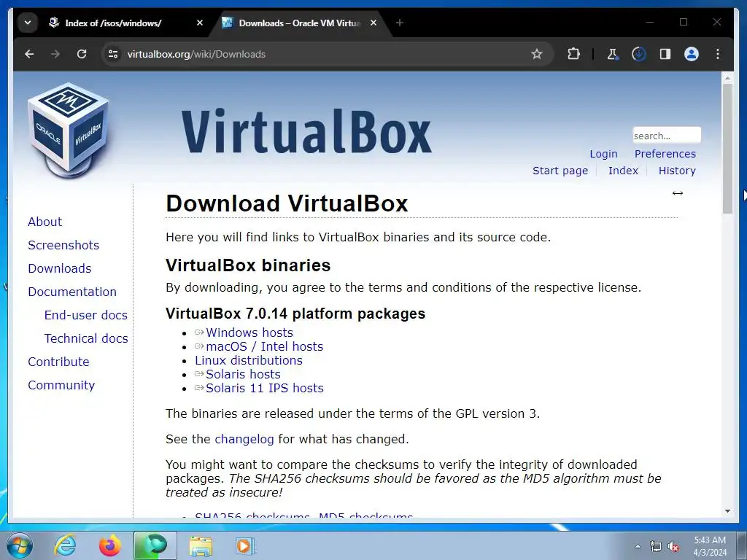
Task: Open Technical docs sidebar link
Action: pos(86,338)
